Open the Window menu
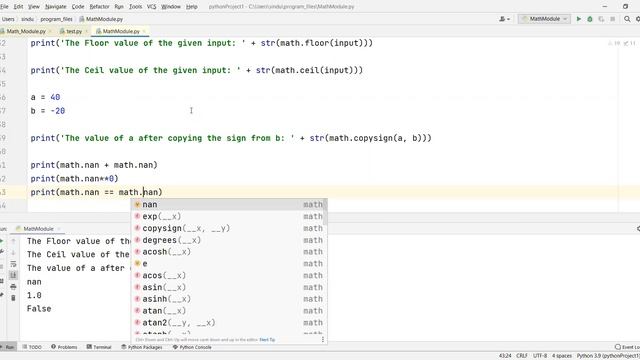Image resolution: width=640 pixels, height=360 pixels. tap(171, 7)
